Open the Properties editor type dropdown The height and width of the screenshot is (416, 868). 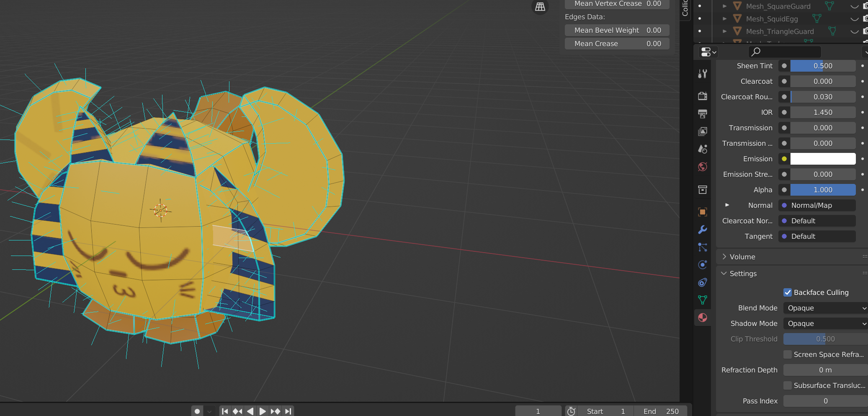(x=708, y=52)
